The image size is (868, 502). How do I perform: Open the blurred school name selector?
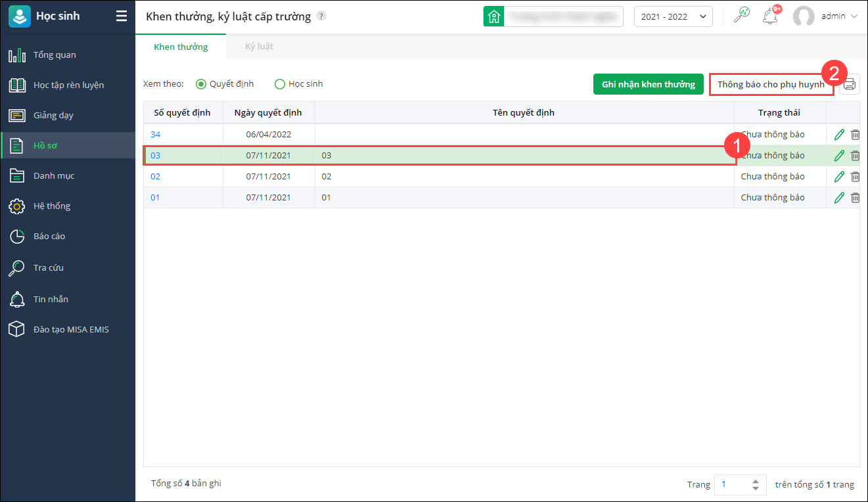[563, 16]
